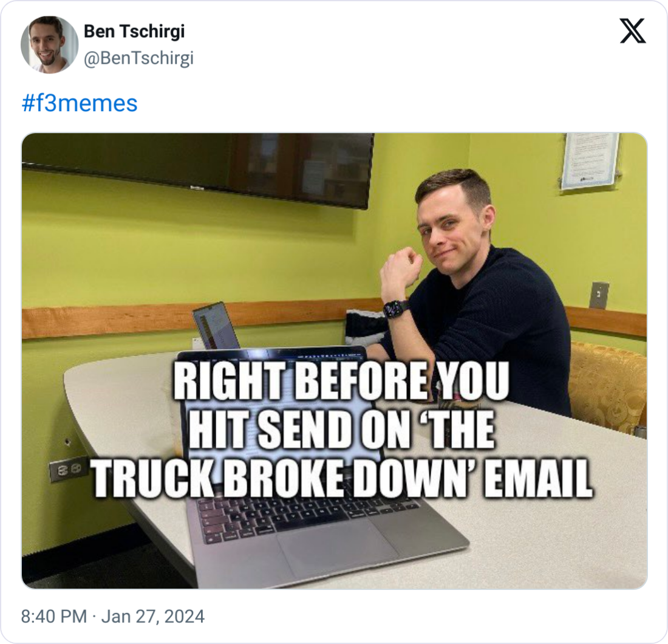Click the smartwatch on the man's wrist
Image resolution: width=668 pixels, height=644 pixels.
click(396, 308)
